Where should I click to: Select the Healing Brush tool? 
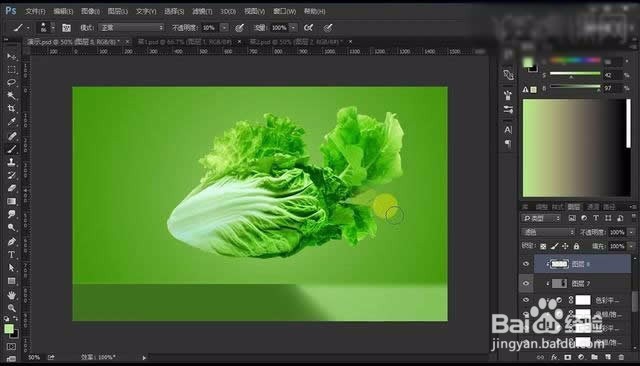pos(11,135)
